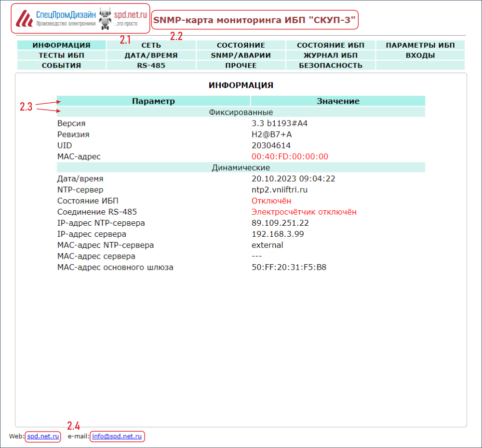Image resolution: width=482 pixels, height=448 pixels.
Task: Open the ПРОЧЕЕ menu item
Action: coord(241,66)
